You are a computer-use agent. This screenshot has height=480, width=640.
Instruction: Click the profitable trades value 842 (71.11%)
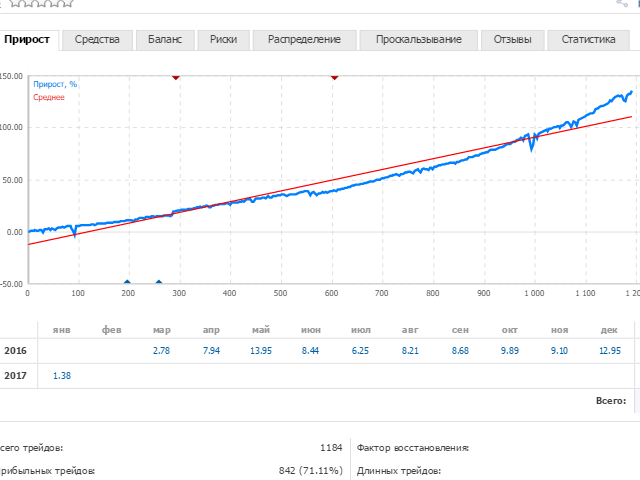(311, 471)
